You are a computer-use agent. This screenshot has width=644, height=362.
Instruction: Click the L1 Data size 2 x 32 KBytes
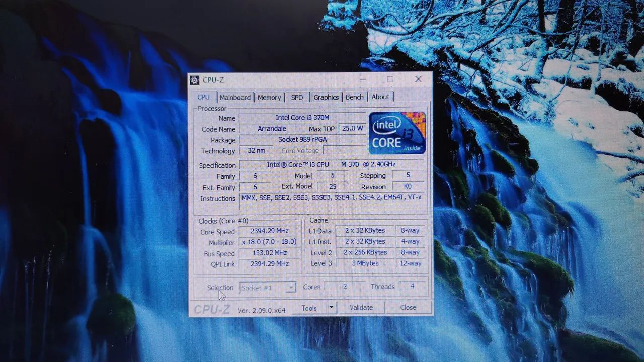coord(365,230)
